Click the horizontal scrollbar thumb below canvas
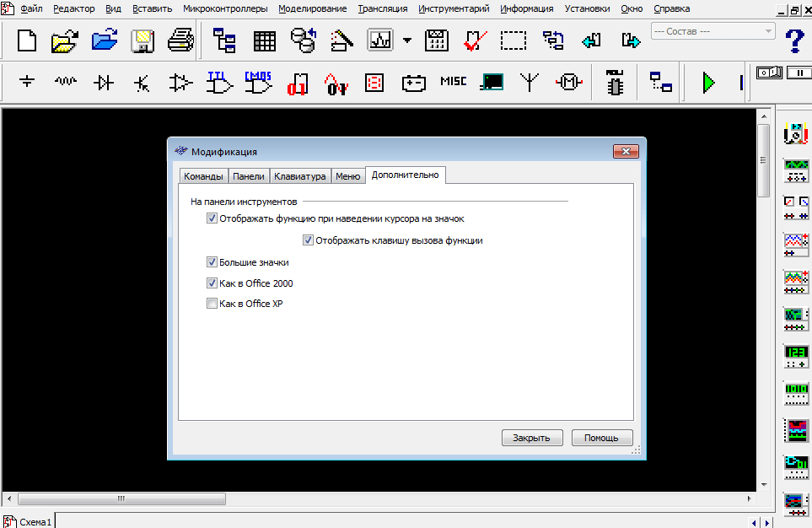This screenshot has width=812, height=528. 121,498
